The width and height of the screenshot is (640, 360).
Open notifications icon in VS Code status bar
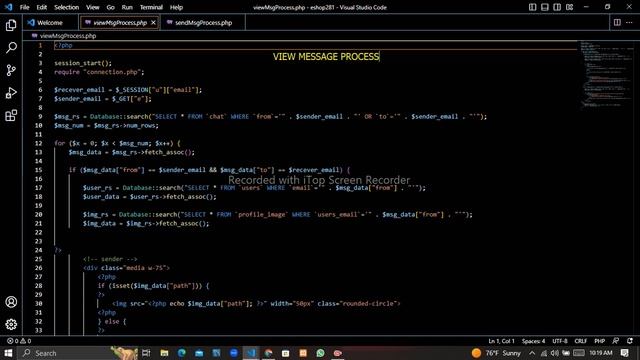(x=630, y=341)
